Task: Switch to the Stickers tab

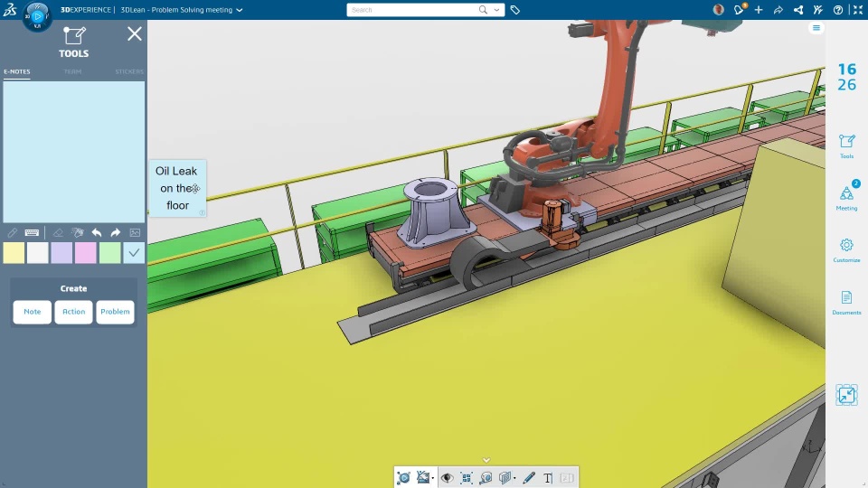Action: point(128,71)
